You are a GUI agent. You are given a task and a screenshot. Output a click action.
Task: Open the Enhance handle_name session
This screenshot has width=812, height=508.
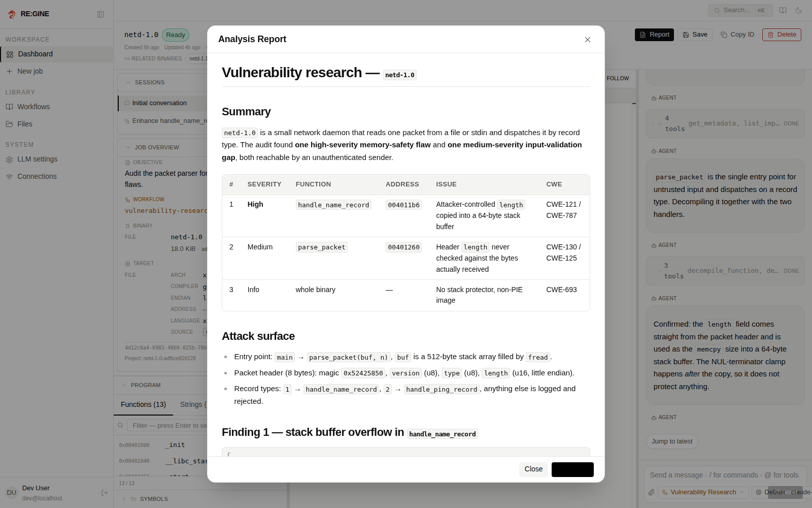click(162, 121)
